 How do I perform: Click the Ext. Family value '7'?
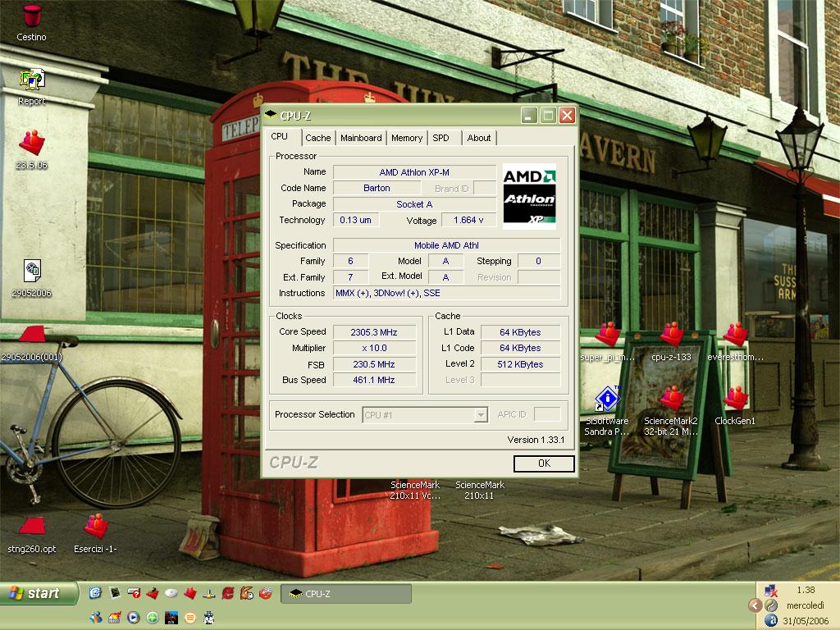pyautogui.click(x=350, y=277)
